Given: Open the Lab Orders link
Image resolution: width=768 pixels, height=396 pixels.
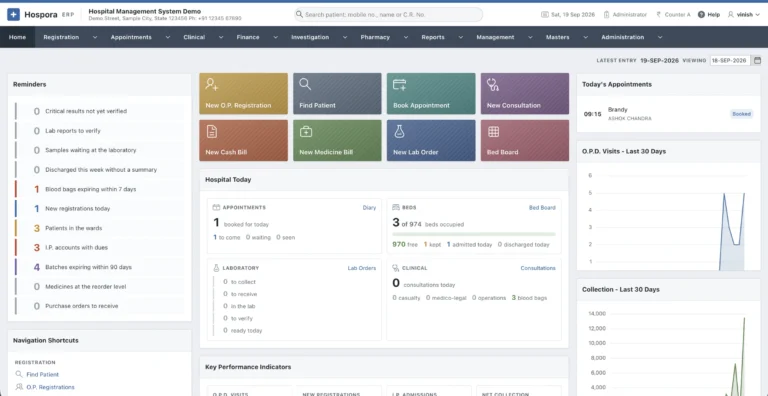Looking at the screenshot, I should 362,268.
